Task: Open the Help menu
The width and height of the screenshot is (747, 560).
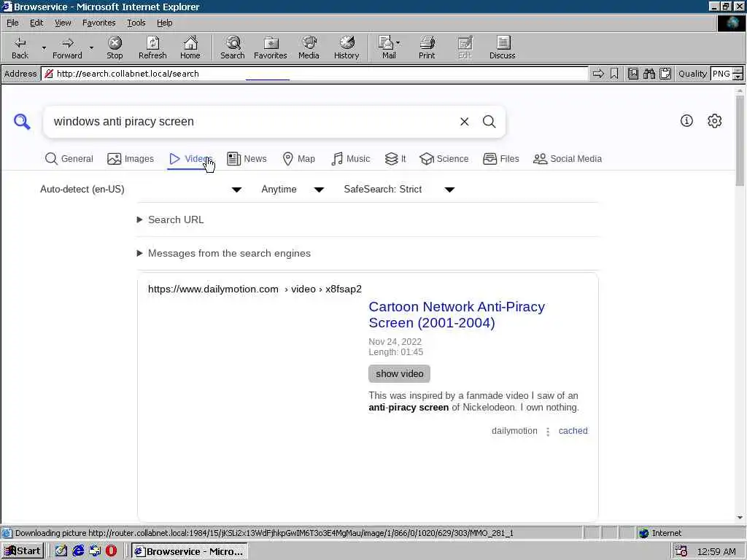Action: 164,23
